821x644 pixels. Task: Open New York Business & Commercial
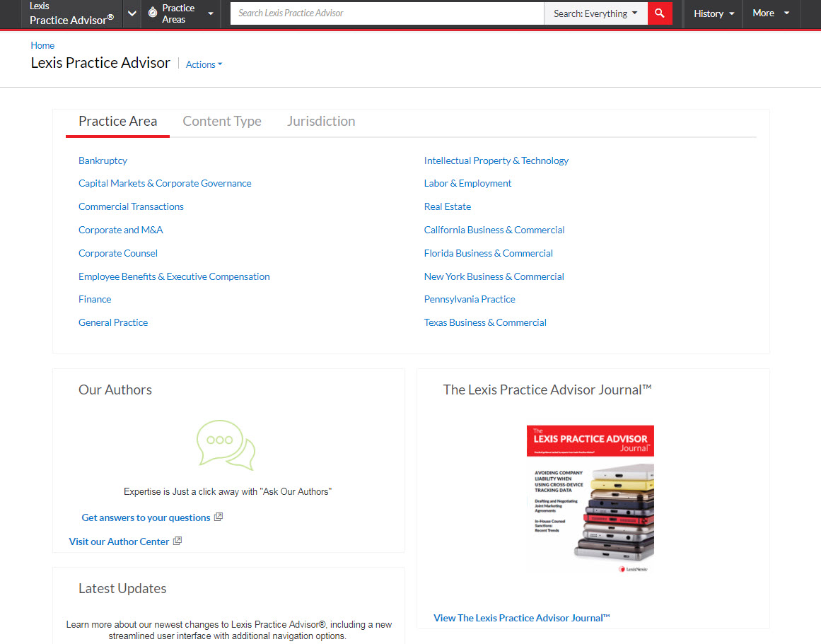pyautogui.click(x=494, y=276)
